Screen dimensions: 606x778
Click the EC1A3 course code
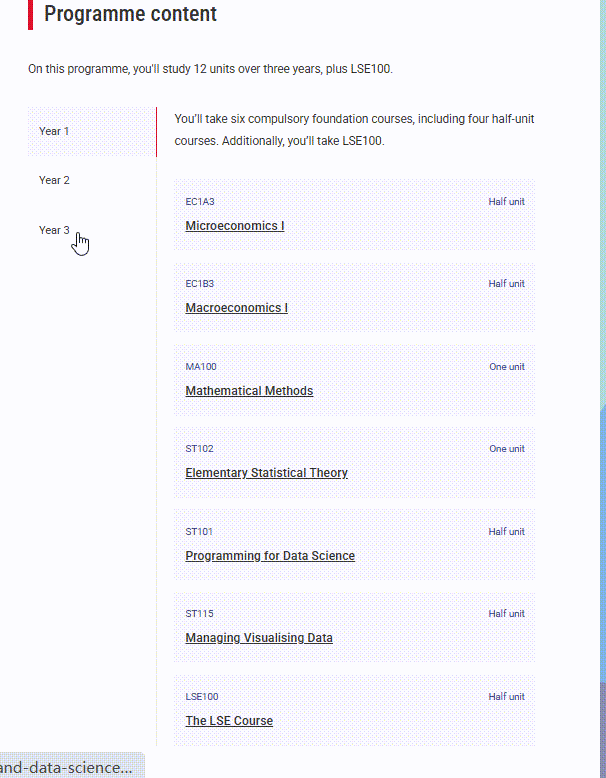[200, 201]
